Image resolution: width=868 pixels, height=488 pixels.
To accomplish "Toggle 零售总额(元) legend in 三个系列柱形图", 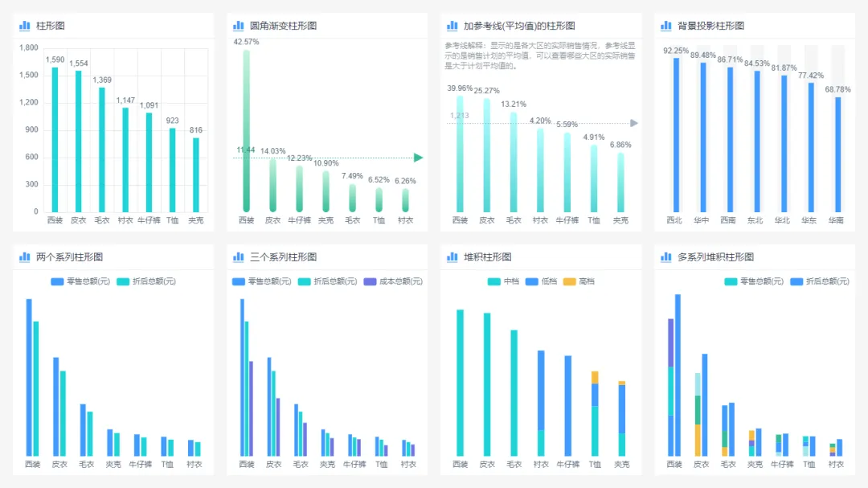I will pyautogui.click(x=262, y=281).
